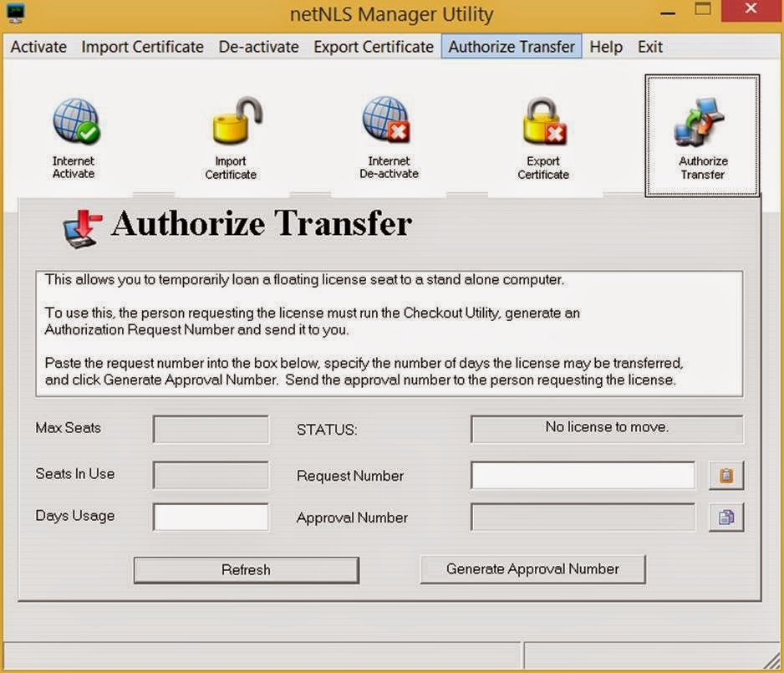784x673 pixels.
Task: Click the red arrow laptop icon near heading
Action: point(83,229)
